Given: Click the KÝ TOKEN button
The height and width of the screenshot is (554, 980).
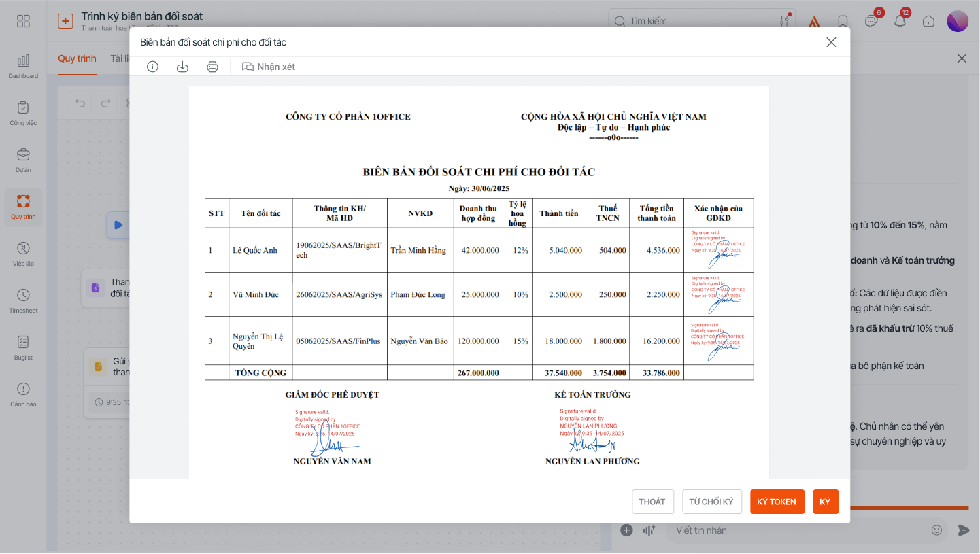Looking at the screenshot, I should click(x=777, y=502).
